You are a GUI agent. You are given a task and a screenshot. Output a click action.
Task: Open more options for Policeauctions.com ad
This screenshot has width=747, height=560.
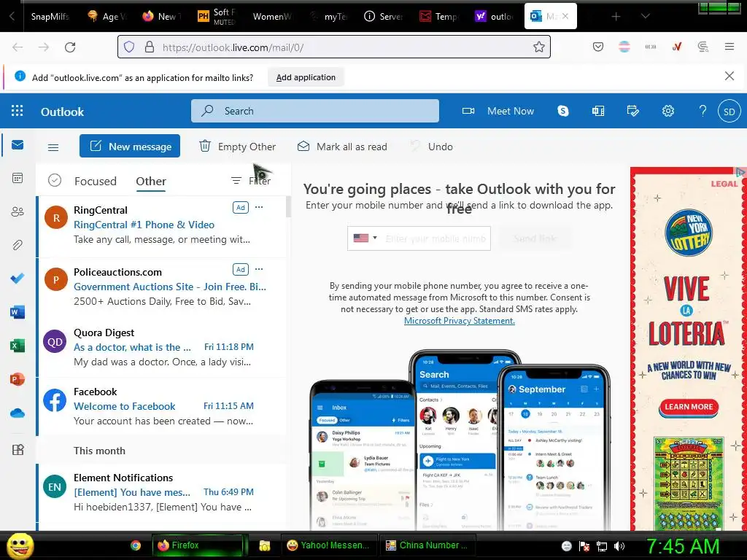[x=259, y=269]
